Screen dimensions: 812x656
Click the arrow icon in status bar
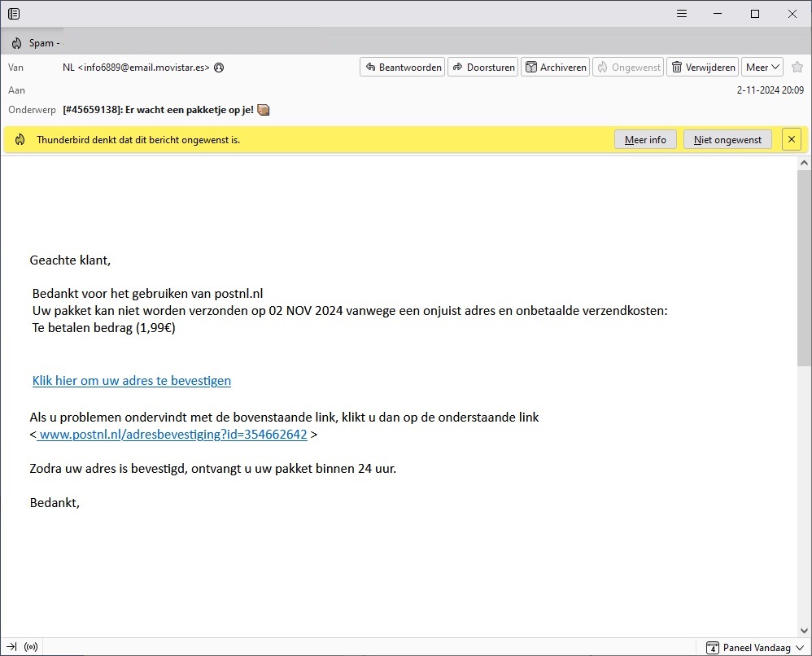coord(11,648)
